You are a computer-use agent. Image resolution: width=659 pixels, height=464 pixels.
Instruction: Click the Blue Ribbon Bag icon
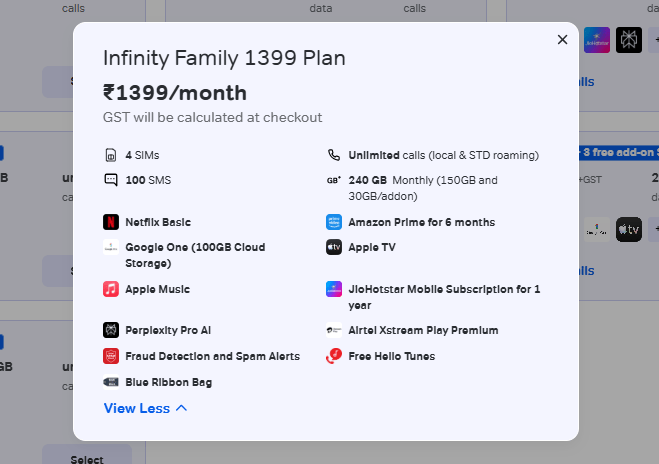[111, 382]
